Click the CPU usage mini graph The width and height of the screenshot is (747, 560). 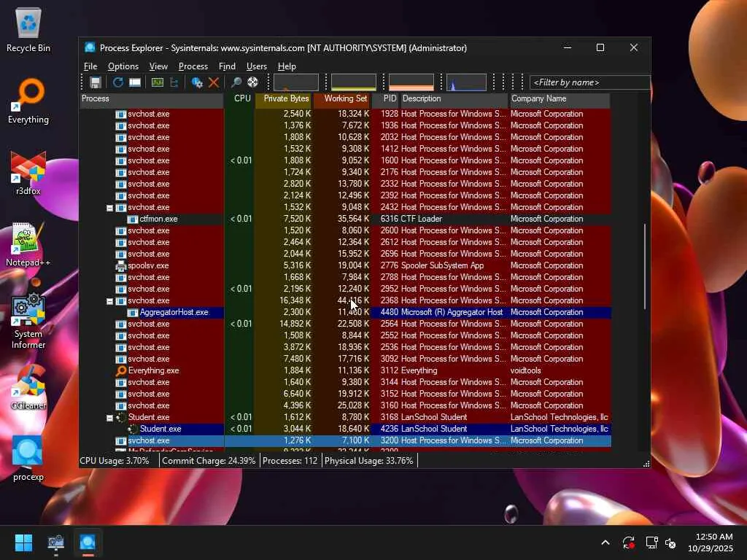tap(296, 82)
